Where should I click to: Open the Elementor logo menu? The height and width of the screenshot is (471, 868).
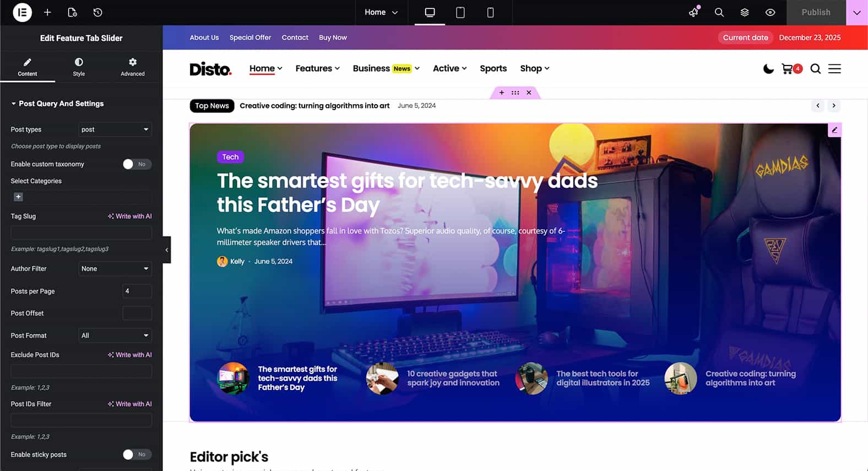[x=22, y=12]
